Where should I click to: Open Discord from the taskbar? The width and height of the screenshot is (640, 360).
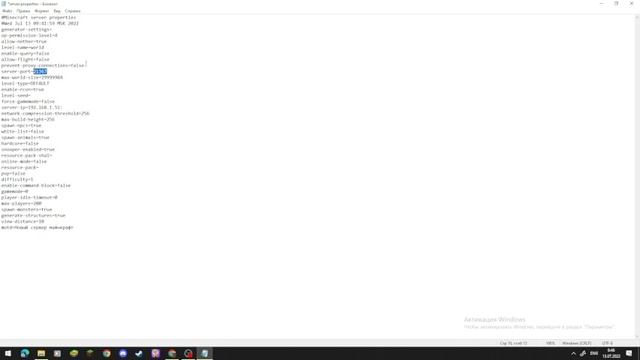point(123,353)
